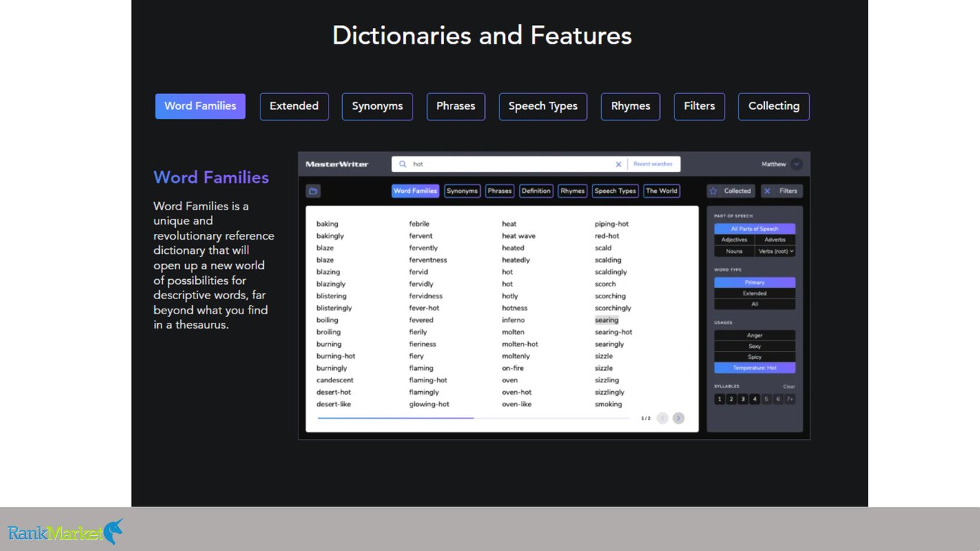This screenshot has height=551, width=980.
Task: Filter by Adverbs
Action: click(775, 240)
